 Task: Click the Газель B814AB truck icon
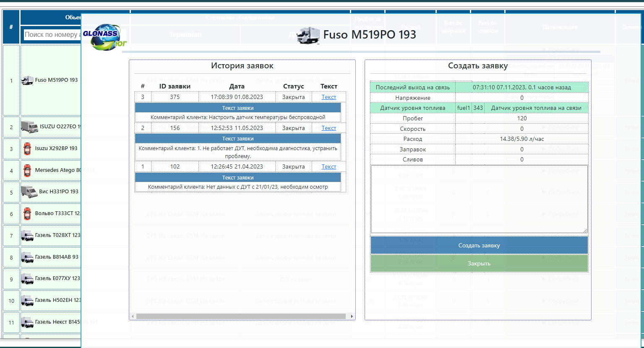(x=27, y=257)
